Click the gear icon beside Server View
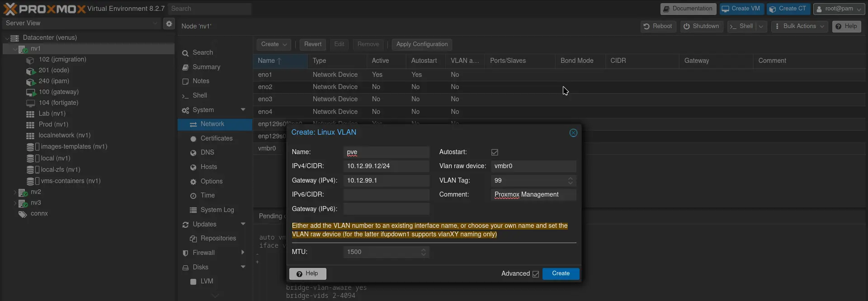 pyautogui.click(x=169, y=24)
